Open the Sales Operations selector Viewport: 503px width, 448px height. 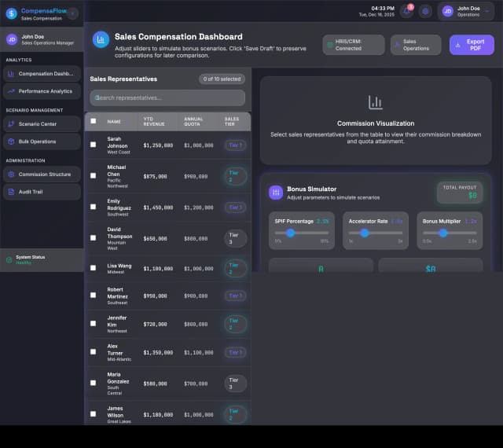pos(416,45)
